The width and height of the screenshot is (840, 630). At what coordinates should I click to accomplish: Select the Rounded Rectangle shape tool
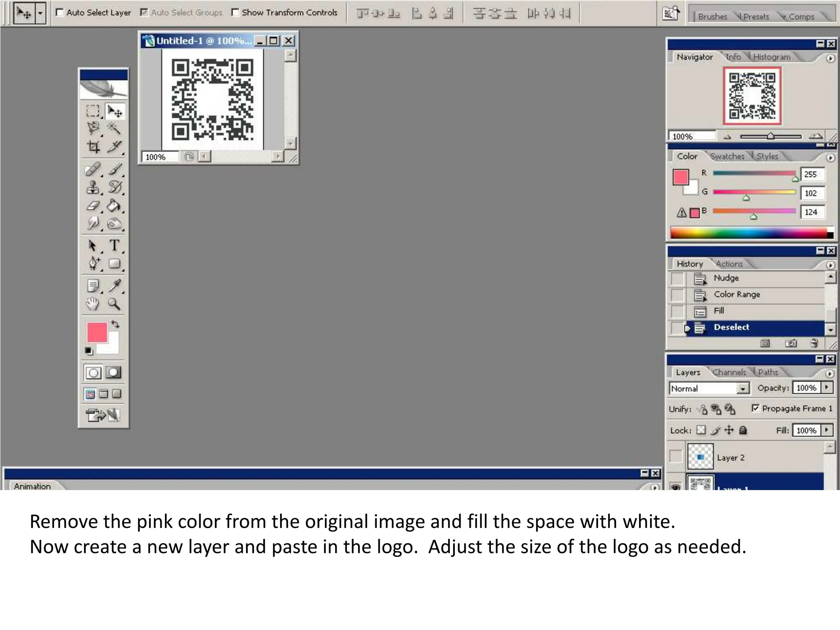pos(114,263)
